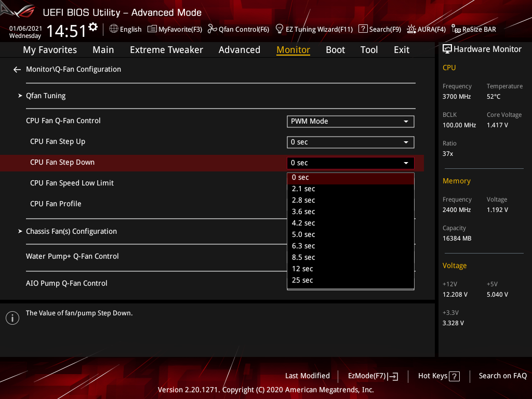Expand Chassis Fan(s) Configuration
Screen dimensions: 532x399
click(71, 231)
